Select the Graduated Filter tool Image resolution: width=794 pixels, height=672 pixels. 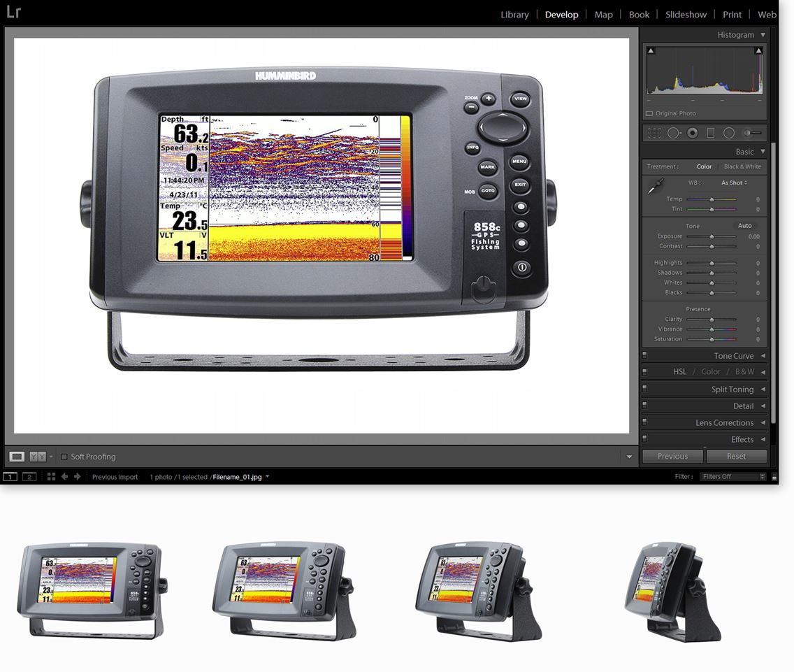pyautogui.click(x=711, y=133)
